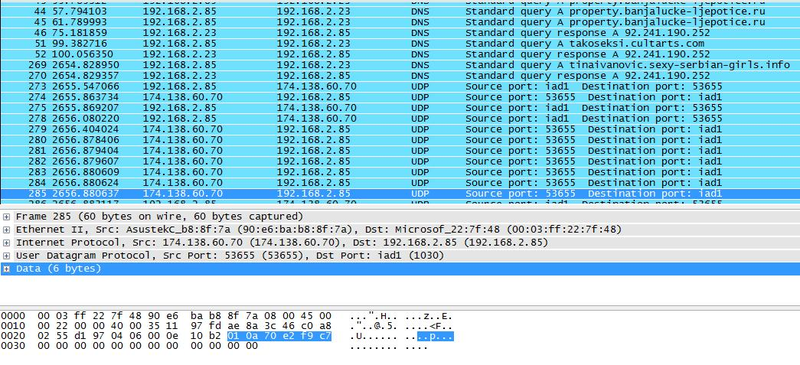Click highlighted ASCII ..p... in byte pane
The image size is (800, 365).
[435, 336]
